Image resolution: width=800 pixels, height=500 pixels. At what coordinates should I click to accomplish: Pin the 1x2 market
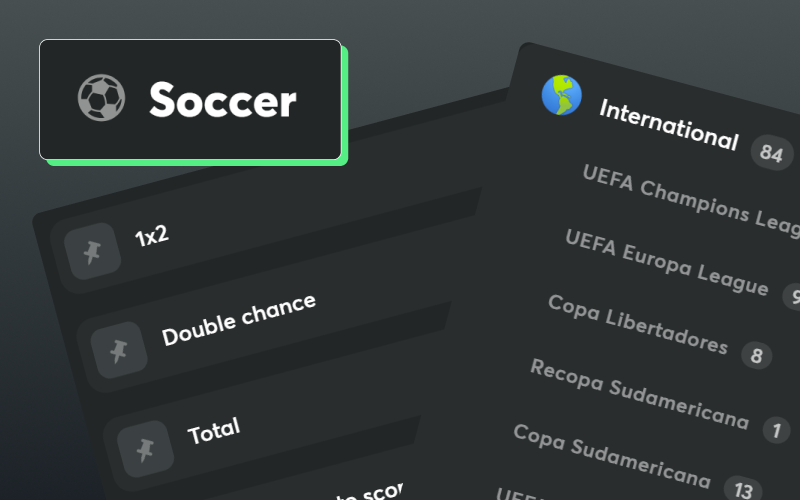click(x=92, y=251)
